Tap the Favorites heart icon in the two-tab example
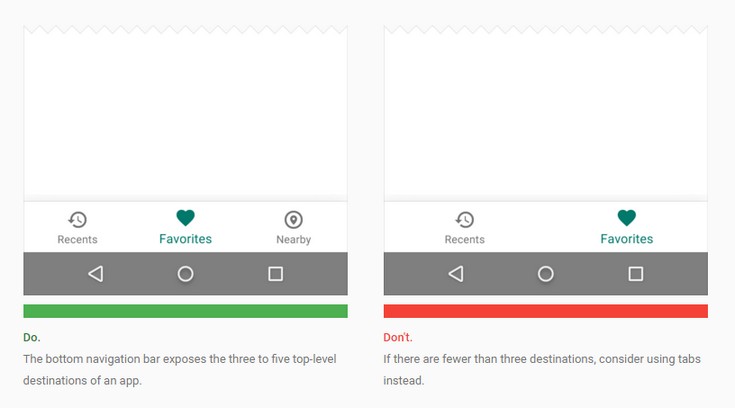Screen dimensions: 735x408 click(x=626, y=218)
